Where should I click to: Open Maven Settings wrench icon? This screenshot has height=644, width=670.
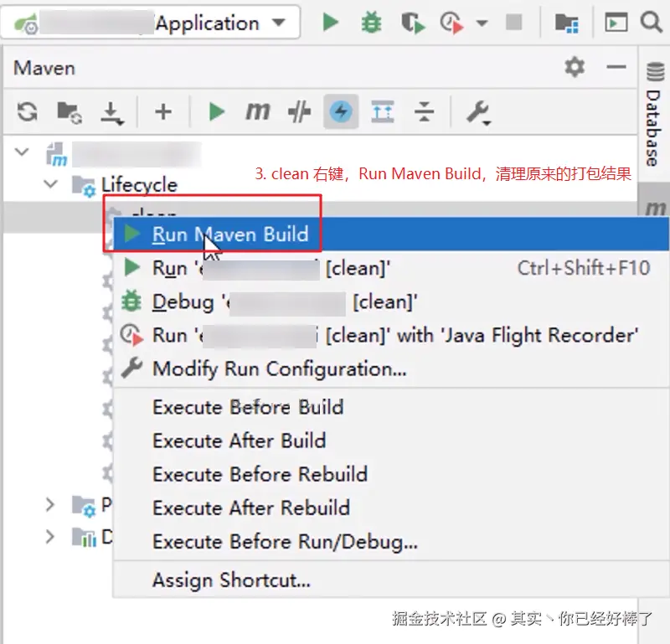click(478, 113)
